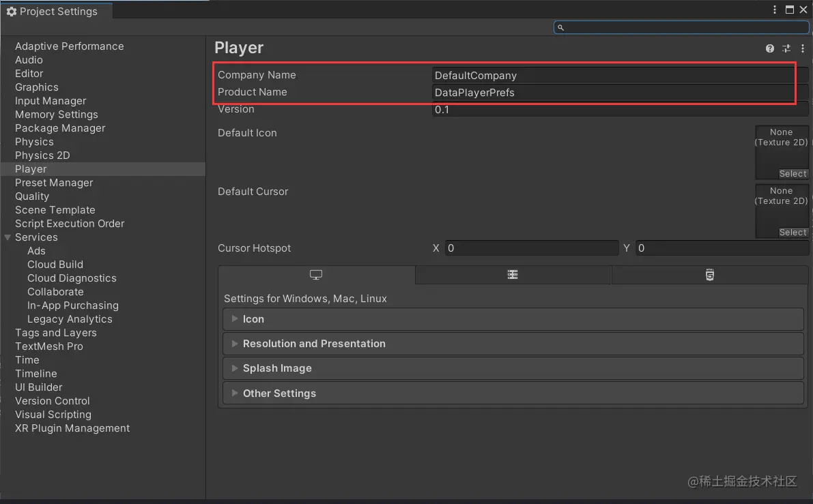Expand the Splash Image section
This screenshot has height=504, width=813.
tap(513, 368)
